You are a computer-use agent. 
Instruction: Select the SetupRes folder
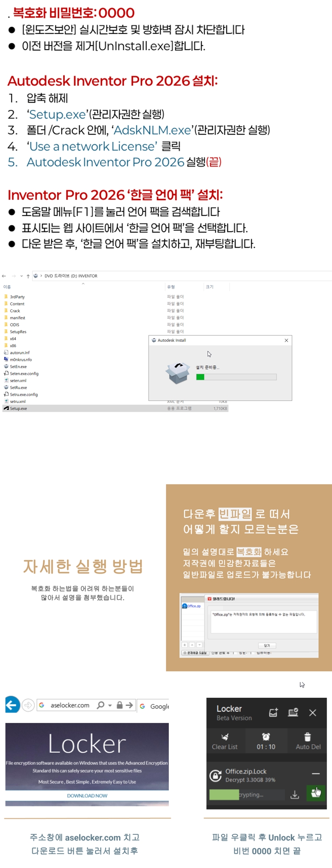pyautogui.click(x=15, y=332)
